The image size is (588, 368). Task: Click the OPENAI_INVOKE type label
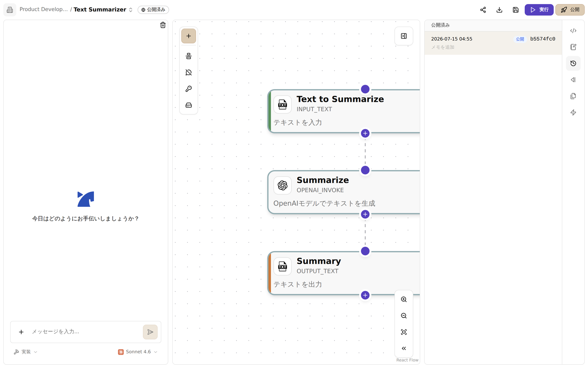(320, 190)
